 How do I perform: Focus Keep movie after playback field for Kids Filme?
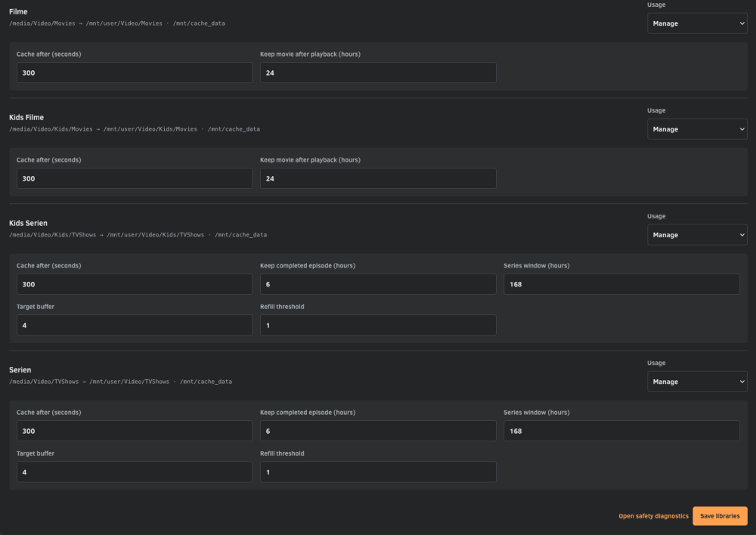[x=378, y=178]
